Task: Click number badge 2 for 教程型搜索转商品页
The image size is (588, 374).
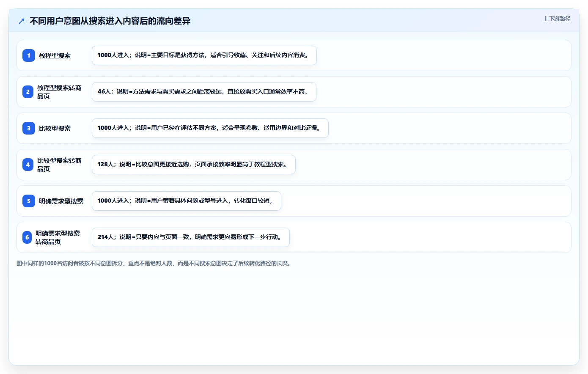Action: 28,92
